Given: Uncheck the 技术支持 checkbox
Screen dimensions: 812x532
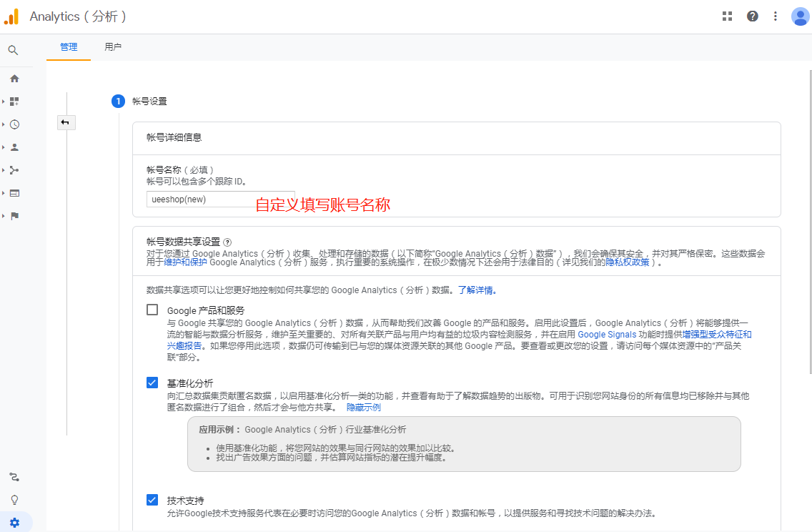Looking at the screenshot, I should tap(152, 500).
